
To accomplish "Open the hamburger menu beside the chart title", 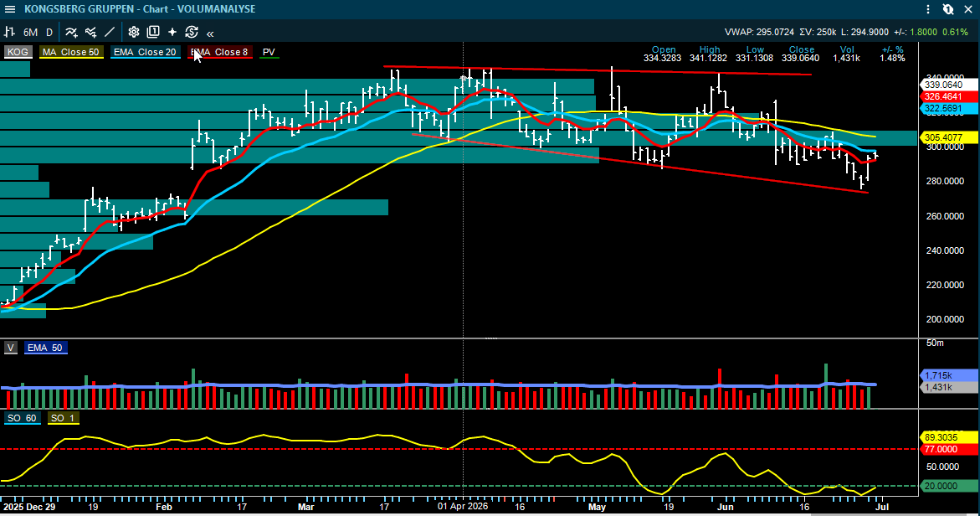I will pyautogui.click(x=9, y=8).
